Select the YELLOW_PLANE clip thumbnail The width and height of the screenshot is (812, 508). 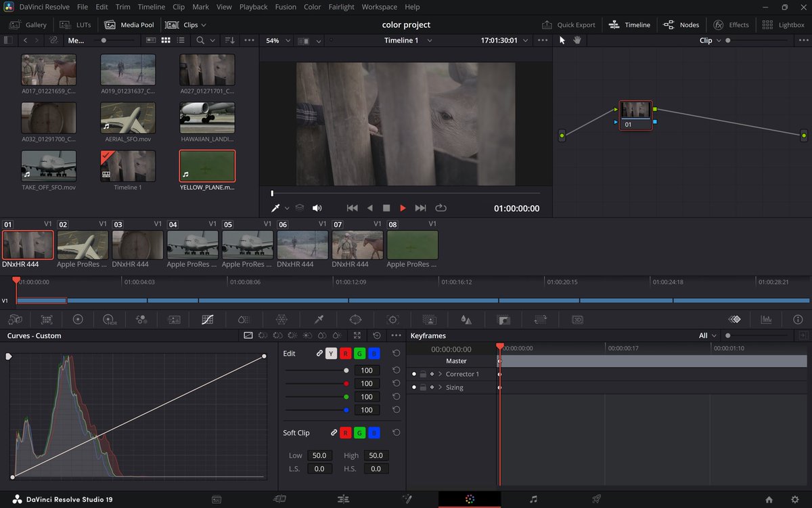pos(207,167)
